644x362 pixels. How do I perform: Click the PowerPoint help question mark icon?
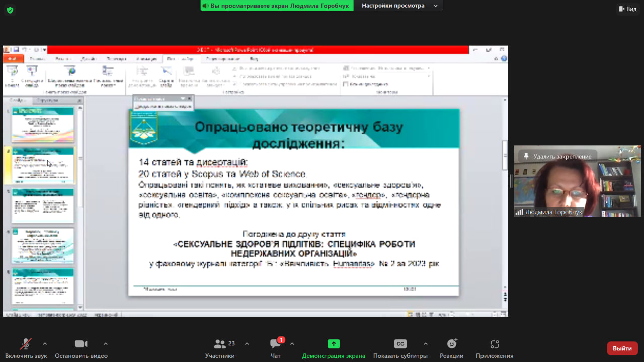point(503,59)
